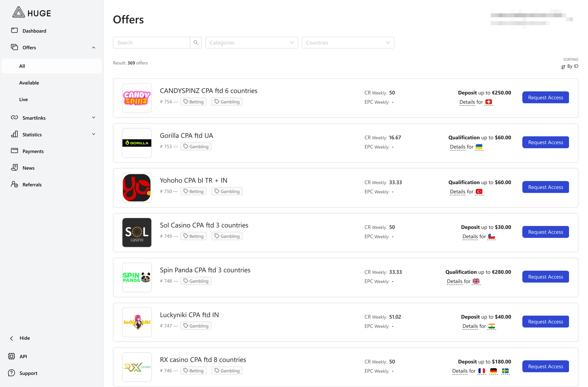Open the Gorilla logo thumbnail
Screen dimensions: 588x387
(x=137, y=143)
